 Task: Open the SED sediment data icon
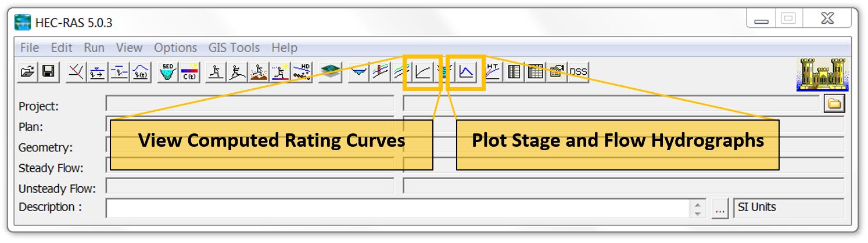tap(168, 72)
